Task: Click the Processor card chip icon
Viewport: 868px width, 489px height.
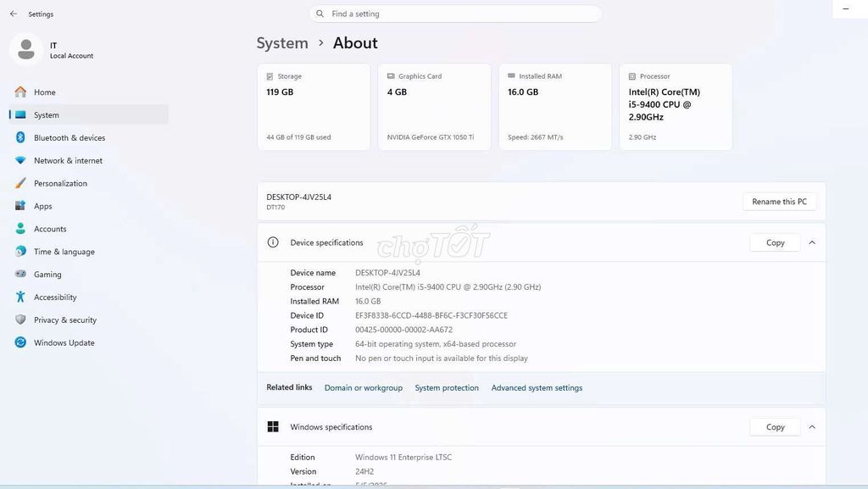Action: pyautogui.click(x=632, y=76)
